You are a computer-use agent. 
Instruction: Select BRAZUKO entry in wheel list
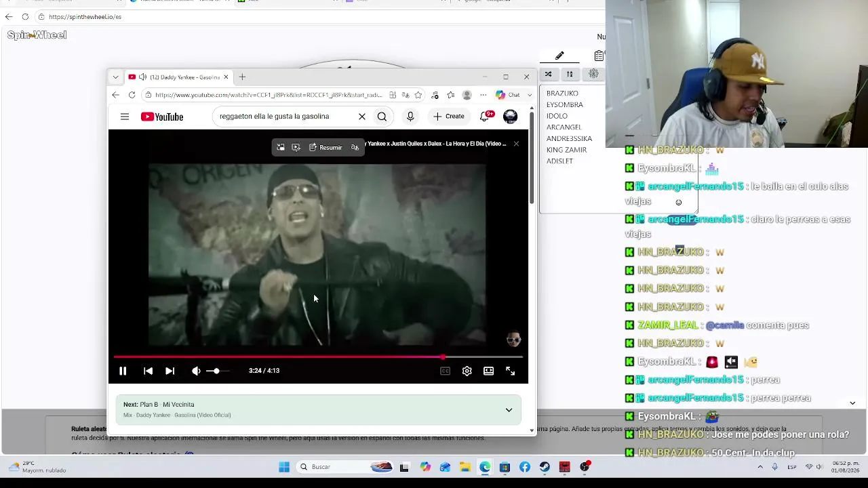click(x=562, y=94)
